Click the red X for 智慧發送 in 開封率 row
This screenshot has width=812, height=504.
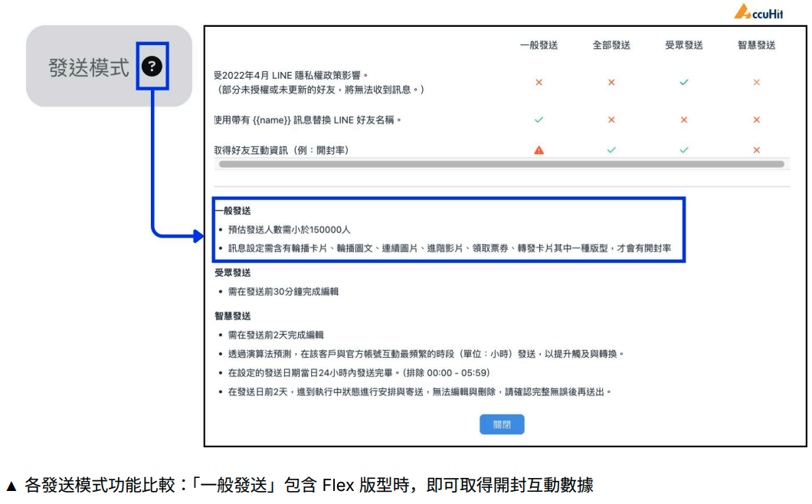(x=757, y=150)
